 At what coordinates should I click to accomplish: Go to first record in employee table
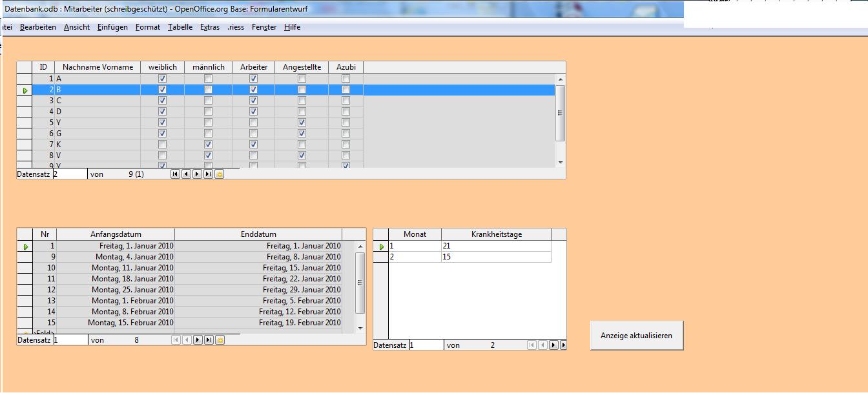176,174
